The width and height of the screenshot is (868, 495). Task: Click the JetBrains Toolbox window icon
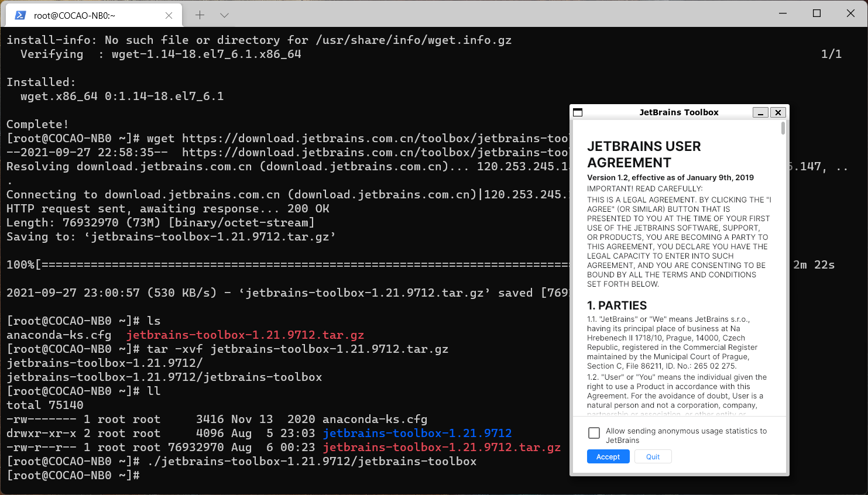point(578,112)
